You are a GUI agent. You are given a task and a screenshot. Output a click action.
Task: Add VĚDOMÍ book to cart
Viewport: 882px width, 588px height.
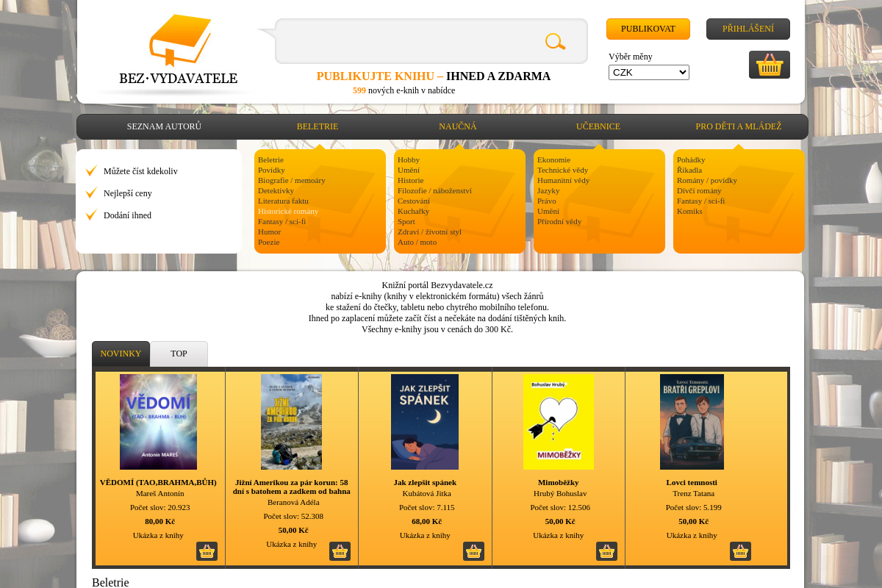207,551
